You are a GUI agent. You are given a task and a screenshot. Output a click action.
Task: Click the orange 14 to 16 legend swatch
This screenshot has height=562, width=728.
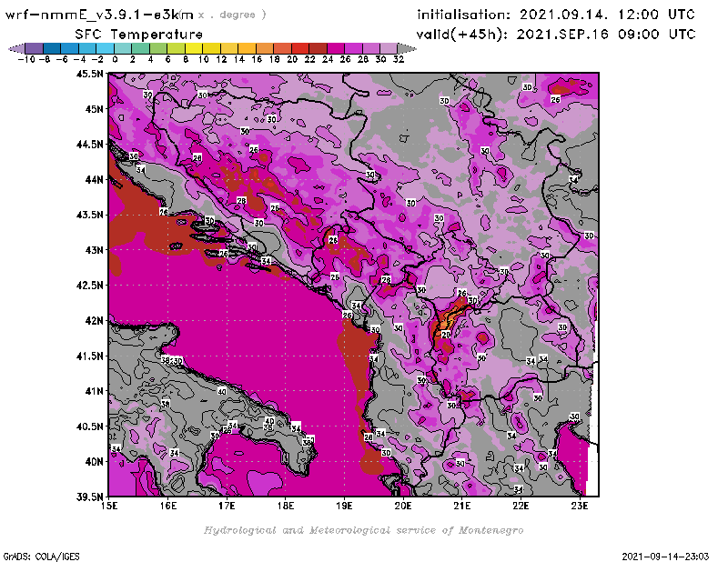[x=247, y=48]
